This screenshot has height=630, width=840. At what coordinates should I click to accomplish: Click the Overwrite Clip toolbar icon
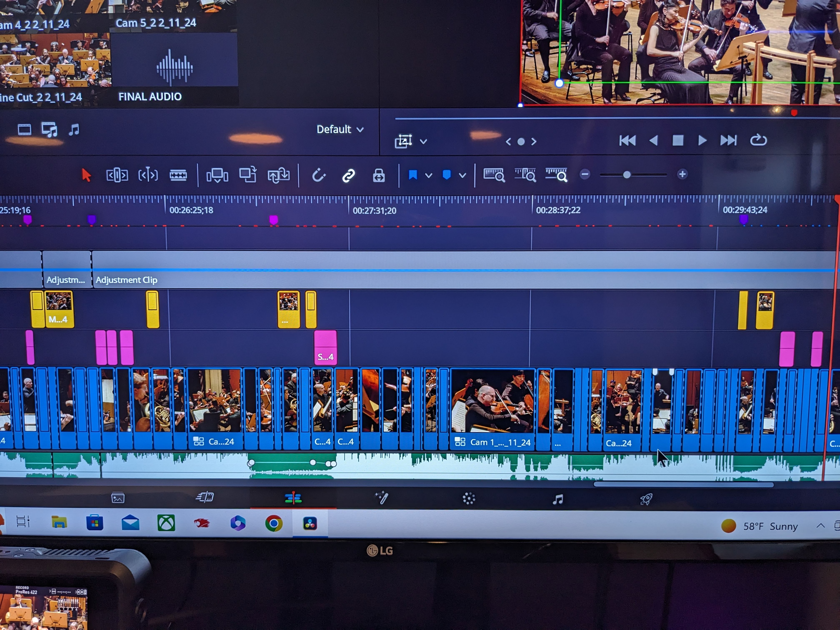tap(247, 175)
